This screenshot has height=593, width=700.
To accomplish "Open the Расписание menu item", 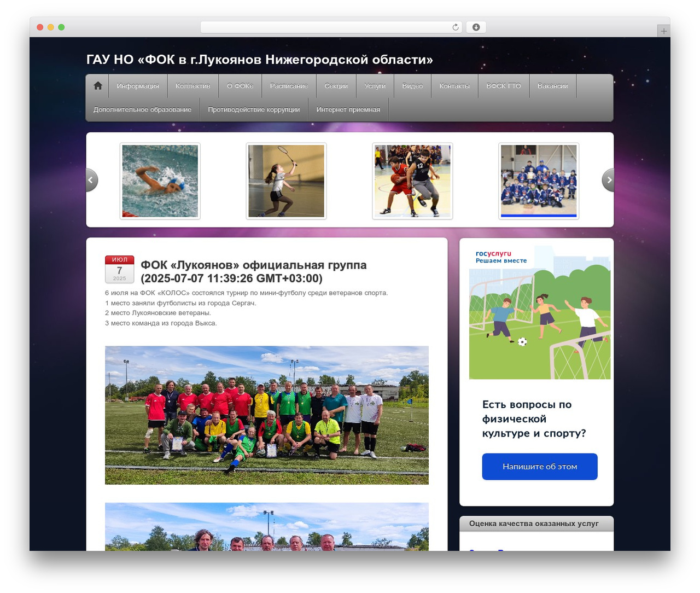I will [289, 86].
